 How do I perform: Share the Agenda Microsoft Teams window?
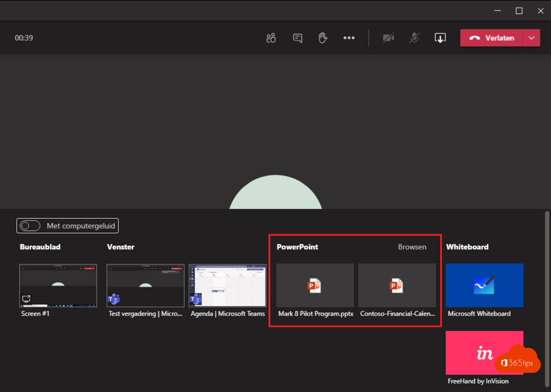[227, 285]
